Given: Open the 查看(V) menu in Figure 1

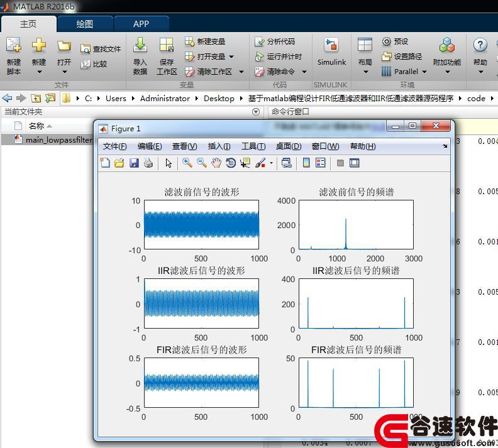Looking at the screenshot, I should coord(184,146).
